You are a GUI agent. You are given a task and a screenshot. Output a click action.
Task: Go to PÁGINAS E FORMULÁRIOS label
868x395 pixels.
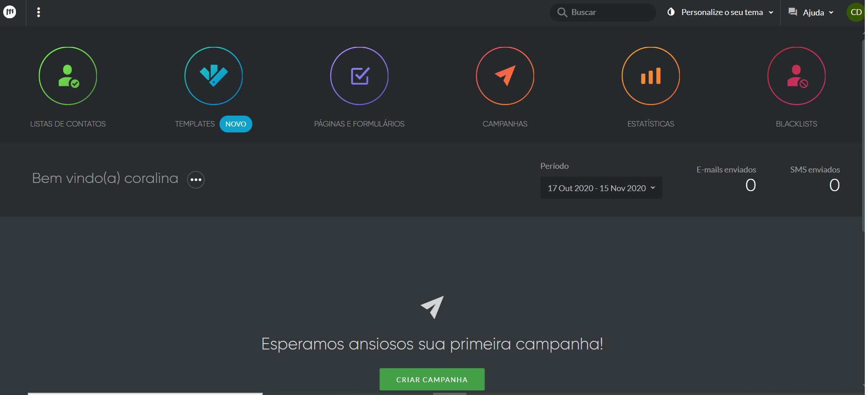point(359,124)
